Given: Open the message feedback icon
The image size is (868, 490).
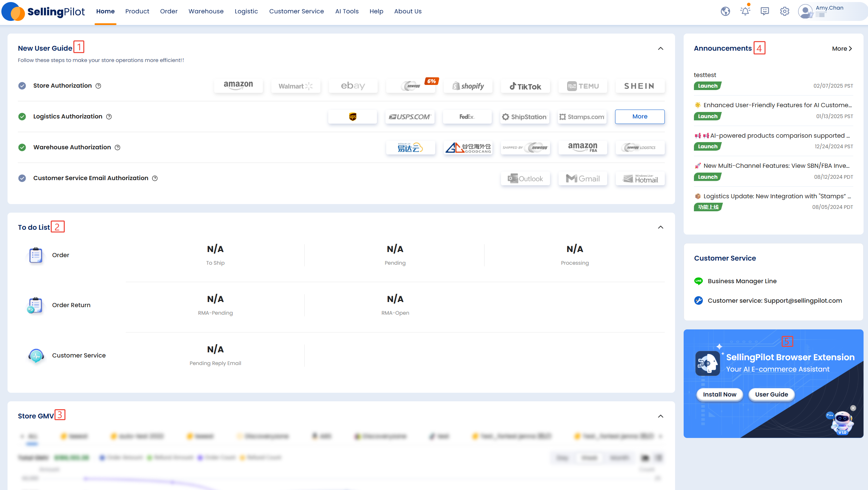Looking at the screenshot, I should tap(765, 11).
